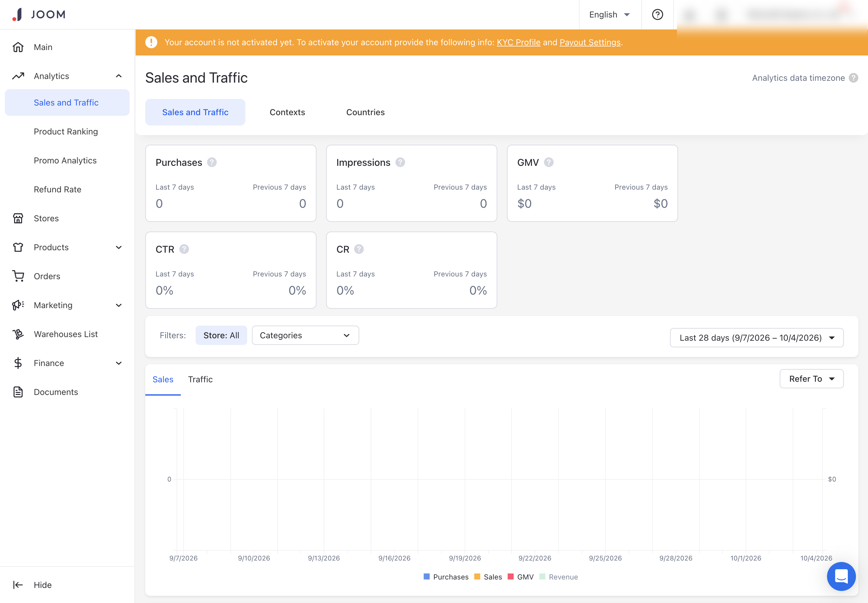This screenshot has height=603, width=868.
Task: Click the Purchases info question mark icon
Action: point(212,163)
